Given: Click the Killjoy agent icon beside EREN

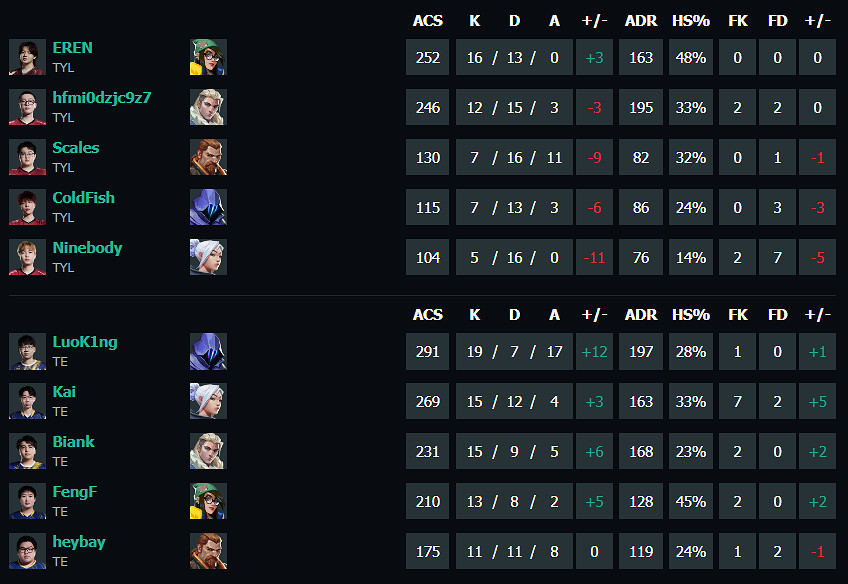Looking at the screenshot, I should pyautogui.click(x=208, y=57).
